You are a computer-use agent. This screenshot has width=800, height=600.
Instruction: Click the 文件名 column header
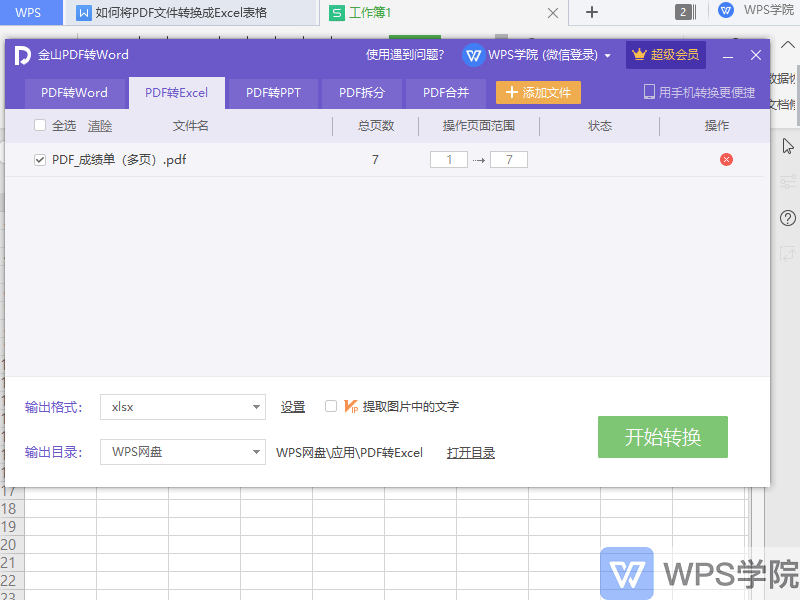(x=190, y=126)
